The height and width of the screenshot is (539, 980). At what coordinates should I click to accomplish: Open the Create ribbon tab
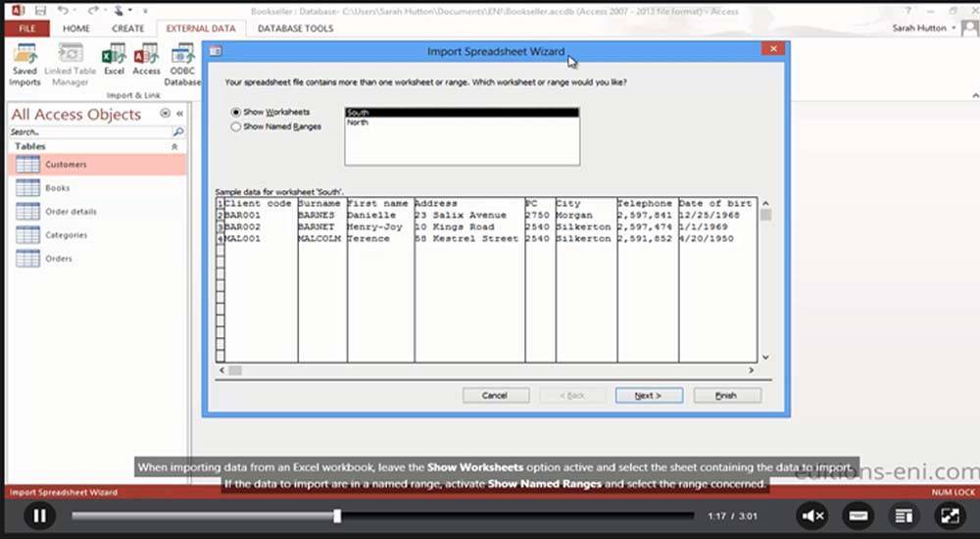(x=127, y=28)
